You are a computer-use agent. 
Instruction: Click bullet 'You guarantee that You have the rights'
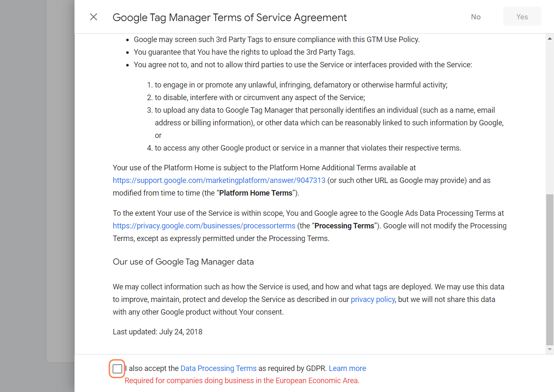click(x=244, y=52)
